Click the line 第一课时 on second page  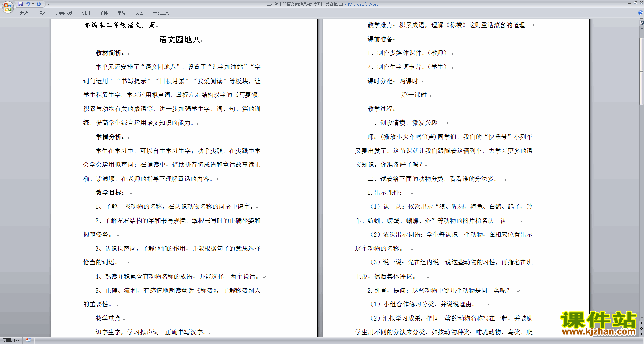[414, 95]
